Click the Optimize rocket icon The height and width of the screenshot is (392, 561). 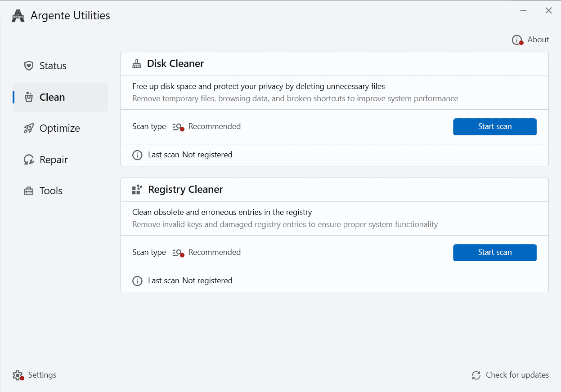(29, 128)
